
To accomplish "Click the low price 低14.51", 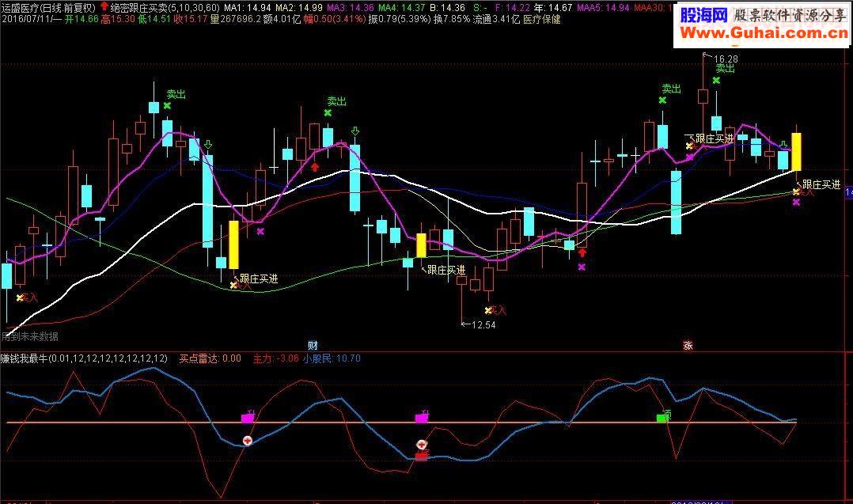I will click(154, 20).
